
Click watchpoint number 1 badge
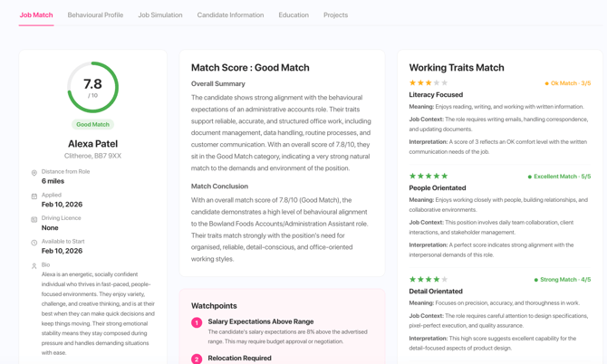197,322
